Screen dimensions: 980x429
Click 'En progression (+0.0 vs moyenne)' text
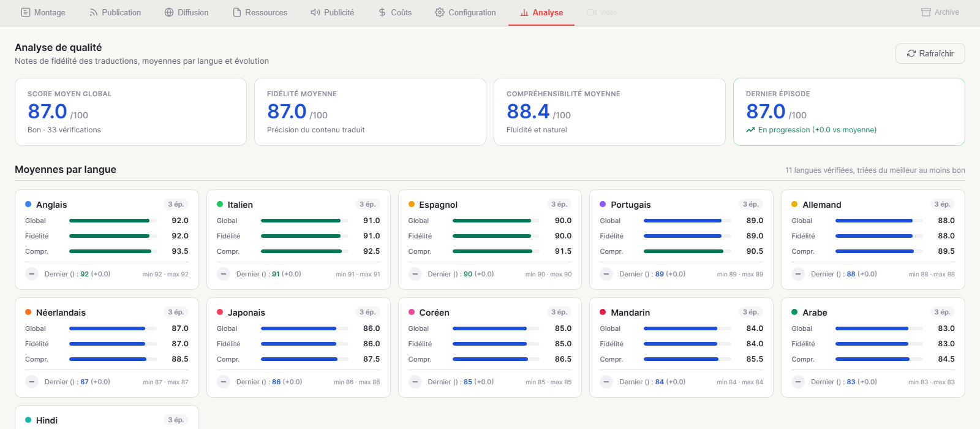pyautogui.click(x=817, y=130)
